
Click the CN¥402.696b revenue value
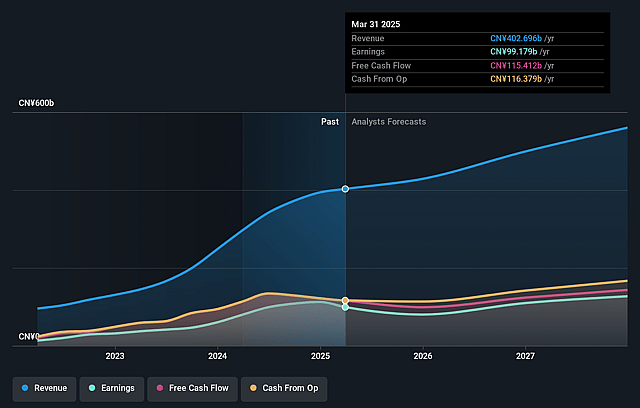point(516,38)
